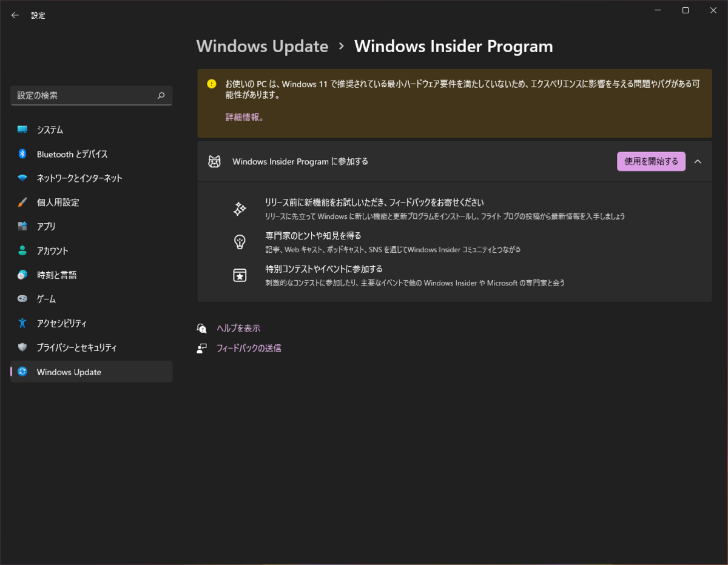This screenshot has height=565, width=728.
Task: Select 個人用設定 in sidebar
Action: coord(91,202)
